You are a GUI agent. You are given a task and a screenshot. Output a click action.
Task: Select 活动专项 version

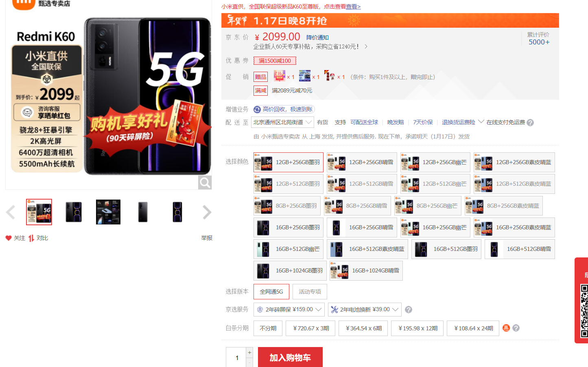310,292
